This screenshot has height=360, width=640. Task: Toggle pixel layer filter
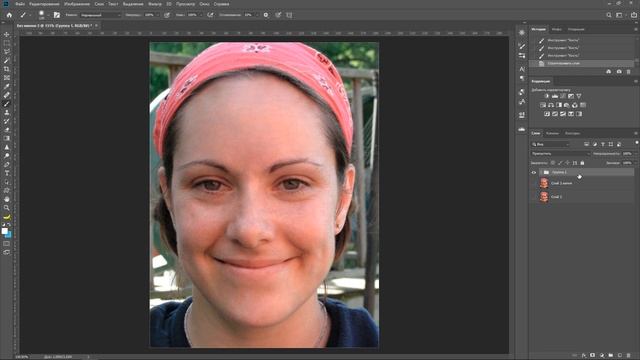(x=587, y=144)
